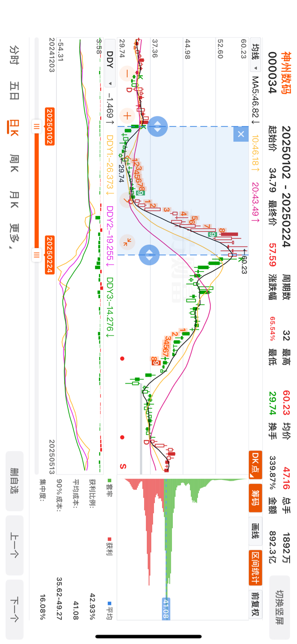297x644 pixels.
Task: Tap the 339.87% turnover value
Action: (273, 473)
